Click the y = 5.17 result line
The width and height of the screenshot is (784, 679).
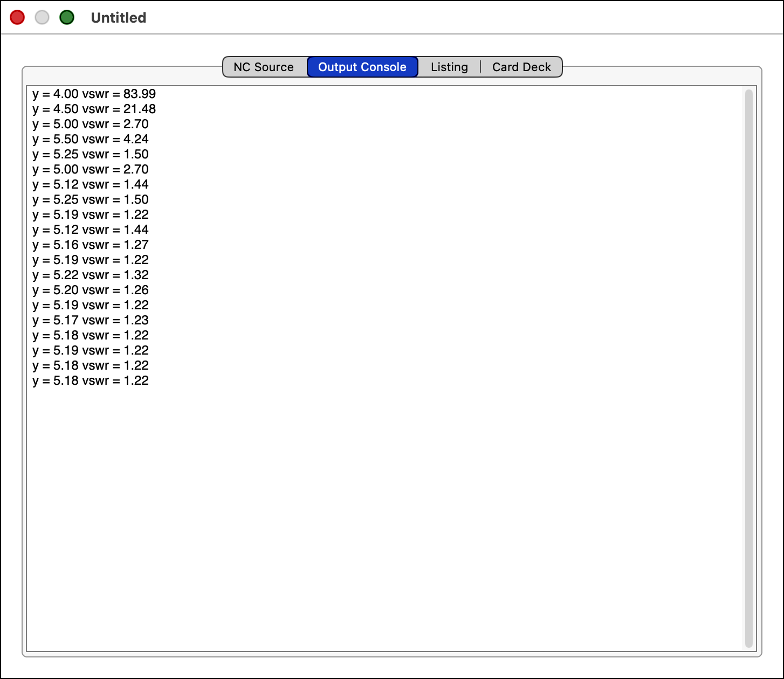90,321
